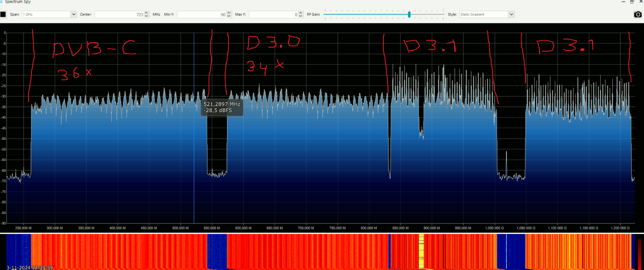Click the 800,000 M frequency axis label
This screenshot has height=270, width=644.
(x=369, y=228)
